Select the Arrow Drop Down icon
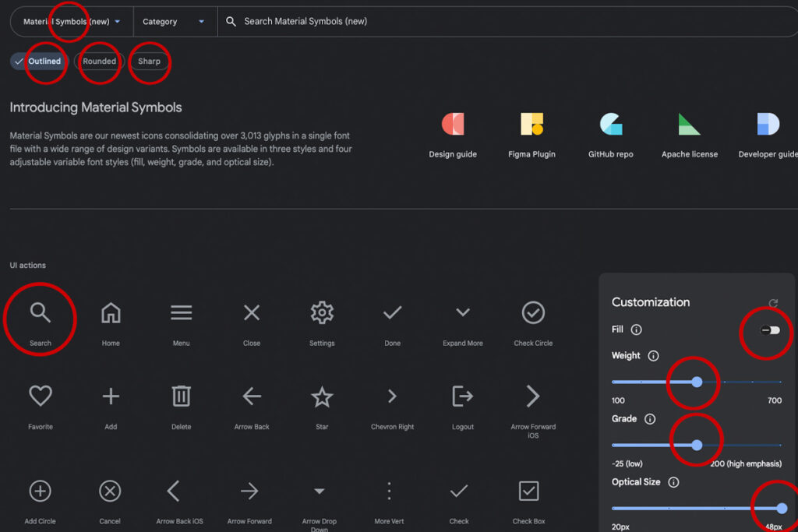The image size is (798, 532). pyautogui.click(x=319, y=491)
